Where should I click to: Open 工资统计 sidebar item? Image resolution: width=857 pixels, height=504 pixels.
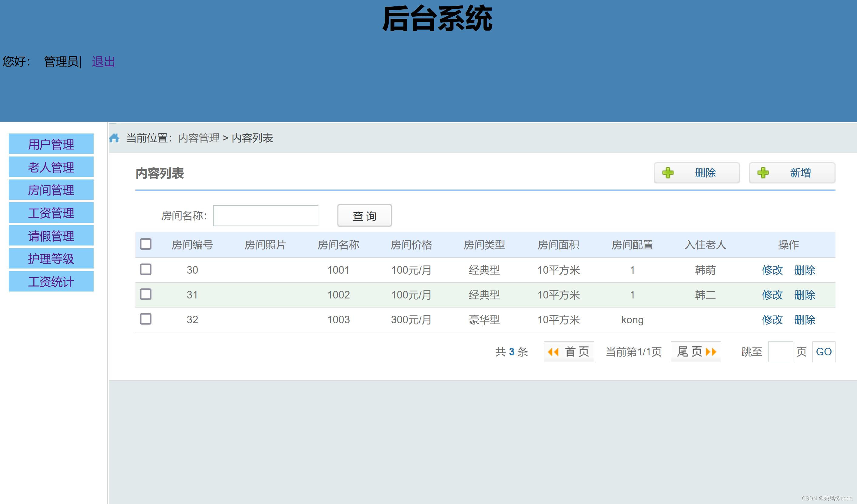pos(51,282)
